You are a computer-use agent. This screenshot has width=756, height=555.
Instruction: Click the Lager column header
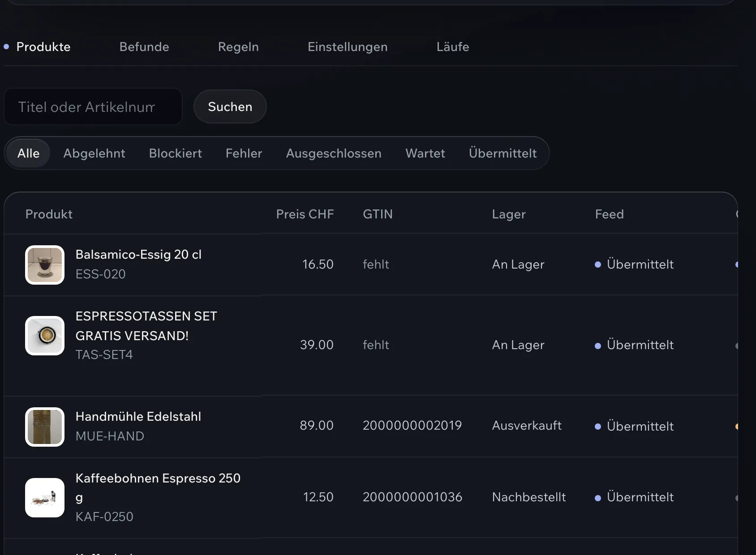[509, 214]
